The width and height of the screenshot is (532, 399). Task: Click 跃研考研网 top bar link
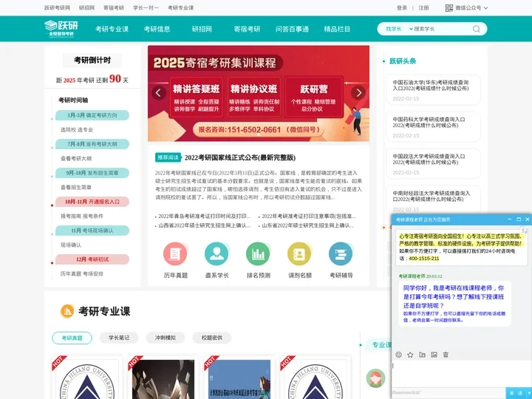[57, 8]
